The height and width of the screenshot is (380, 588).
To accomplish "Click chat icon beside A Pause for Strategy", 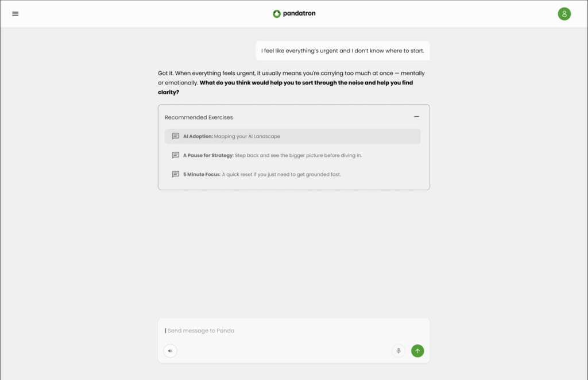I will coord(176,155).
